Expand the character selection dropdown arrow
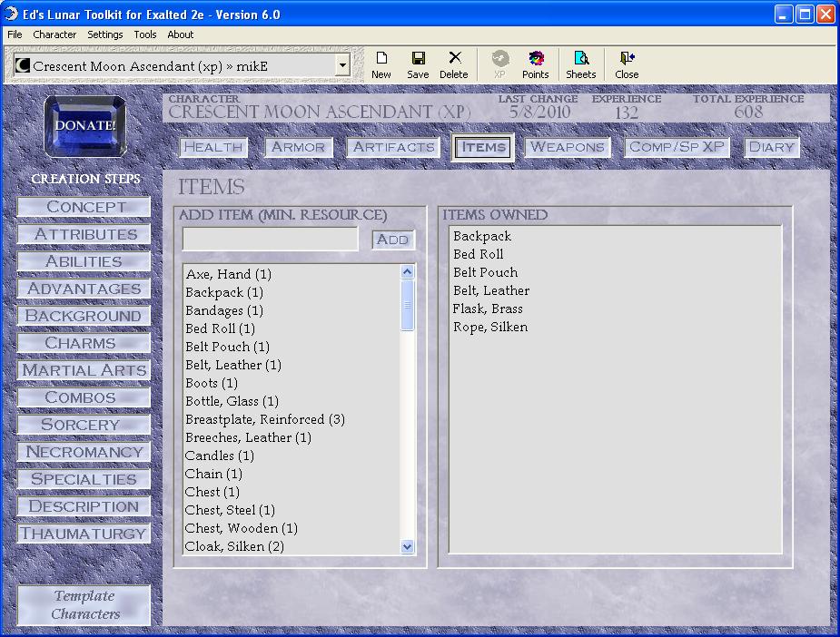The height and width of the screenshot is (637, 840). (342, 66)
